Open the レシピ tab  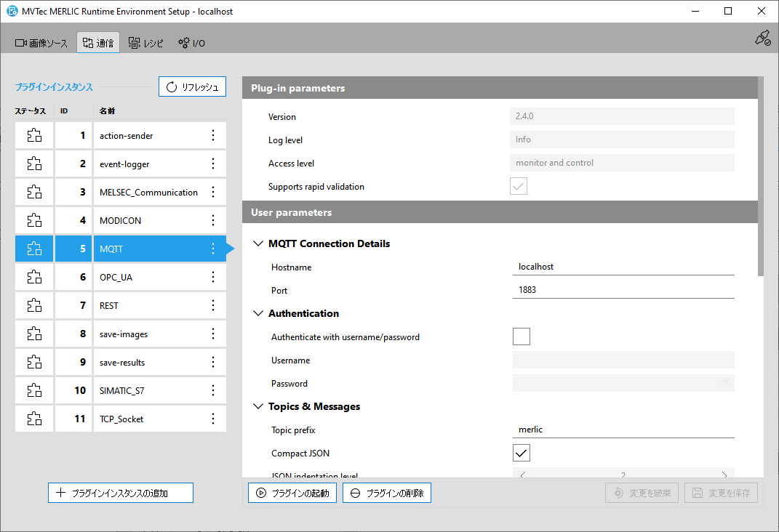coord(146,43)
